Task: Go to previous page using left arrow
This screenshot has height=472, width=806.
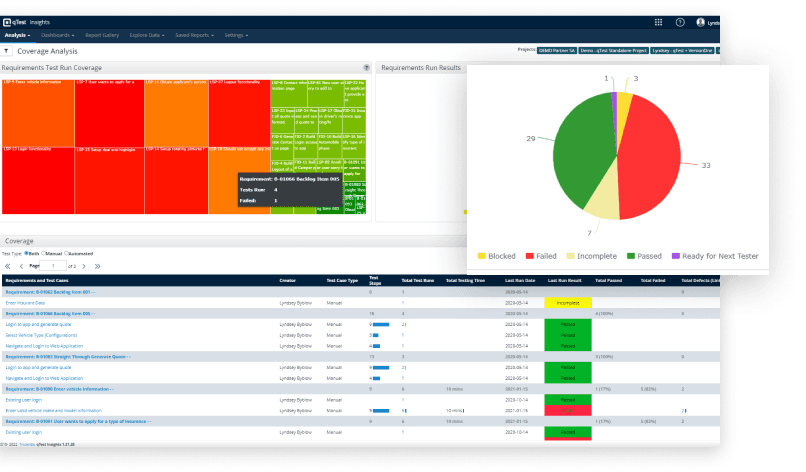Action: [21, 267]
